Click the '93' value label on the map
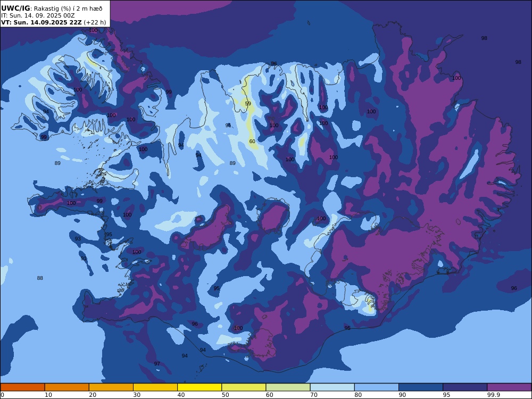This screenshot has height=399, width=532. [x=78, y=239]
